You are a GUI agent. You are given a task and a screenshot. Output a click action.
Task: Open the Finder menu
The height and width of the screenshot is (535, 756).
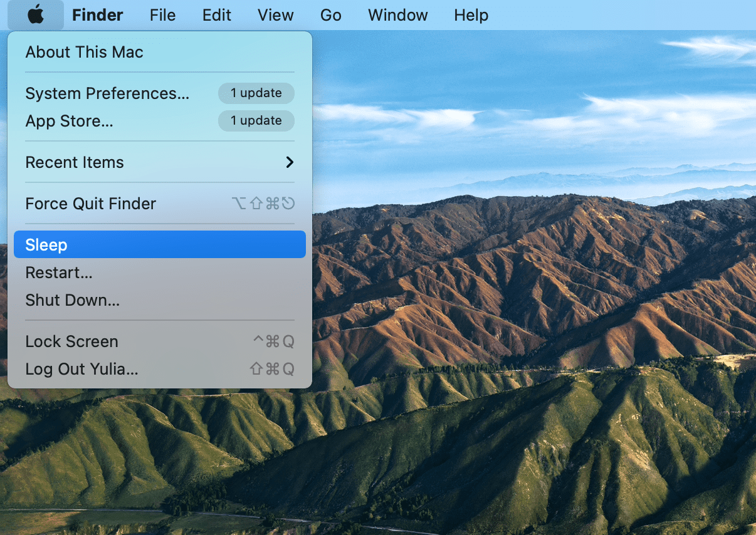click(x=97, y=14)
